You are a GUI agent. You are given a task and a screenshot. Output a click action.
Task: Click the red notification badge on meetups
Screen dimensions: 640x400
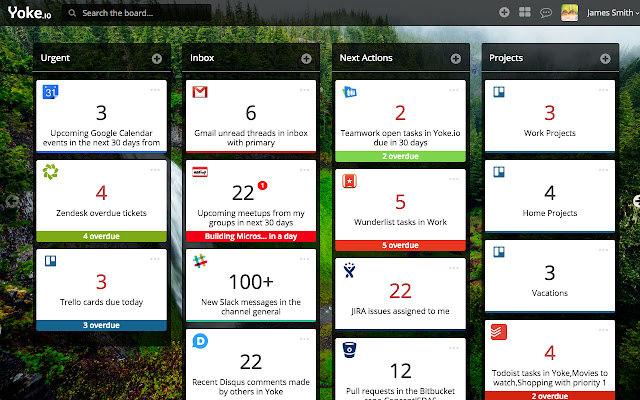click(262, 185)
